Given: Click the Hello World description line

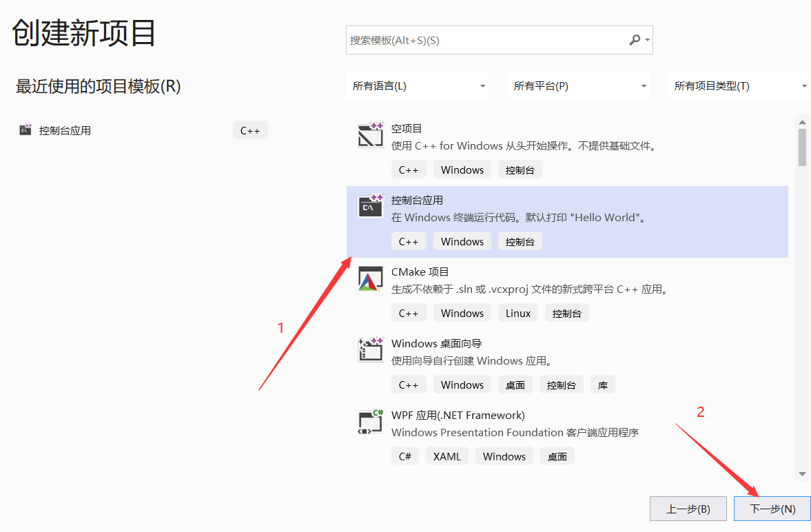Looking at the screenshot, I should click(x=519, y=217).
